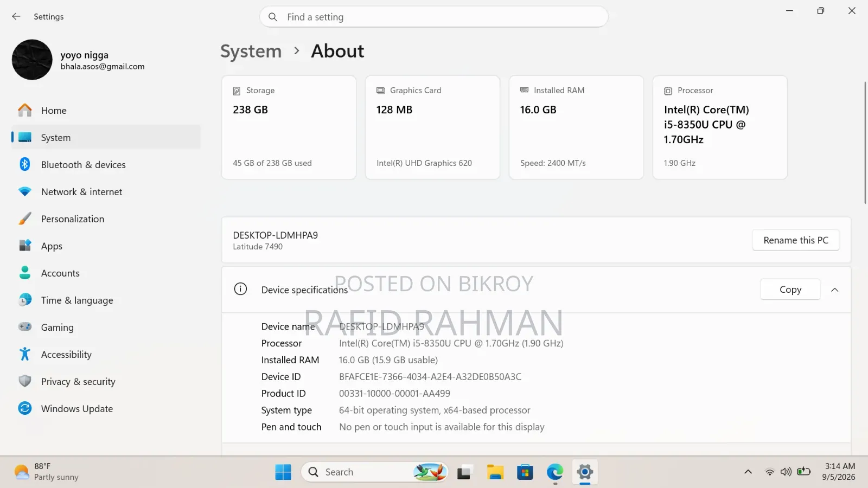Viewport: 868px width, 488px height.
Task: Open Personalization settings
Action: coord(106,219)
